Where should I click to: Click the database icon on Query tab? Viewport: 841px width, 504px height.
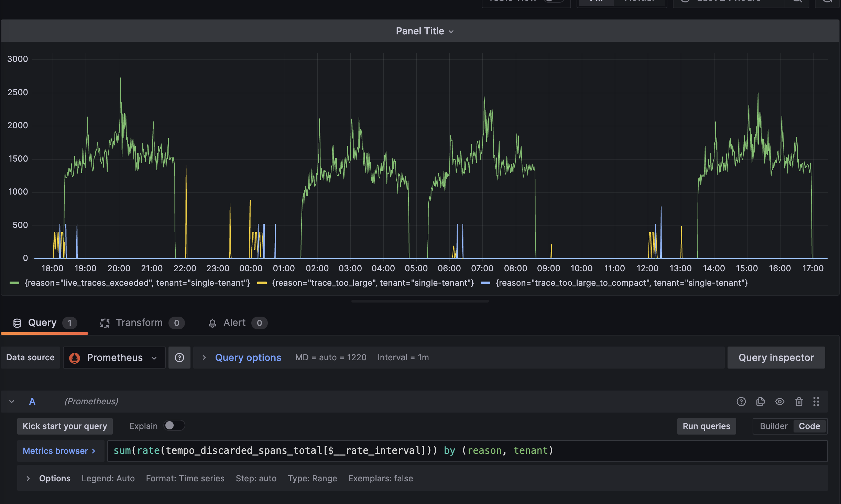coord(17,323)
